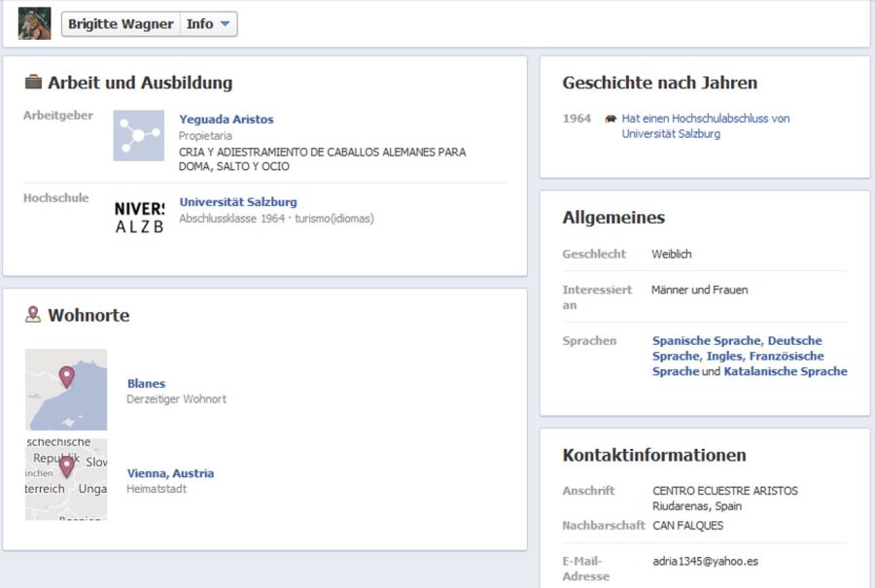Click the briefcase icon beside Arbeit und Ausbildung

point(33,83)
